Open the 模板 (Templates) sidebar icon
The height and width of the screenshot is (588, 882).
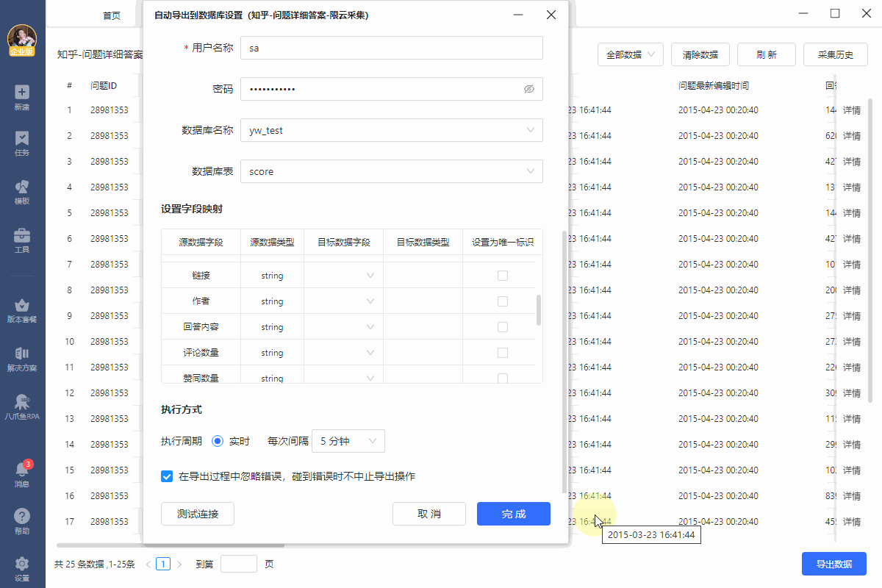pyautogui.click(x=22, y=191)
